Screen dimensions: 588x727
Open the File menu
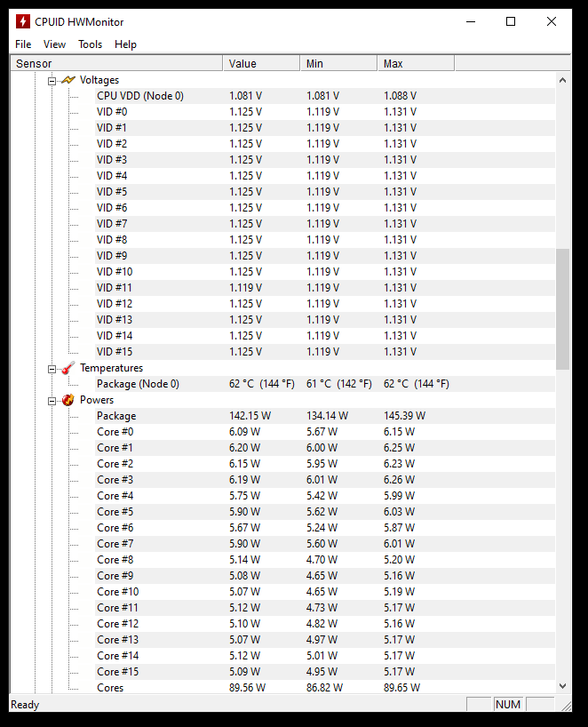23,44
